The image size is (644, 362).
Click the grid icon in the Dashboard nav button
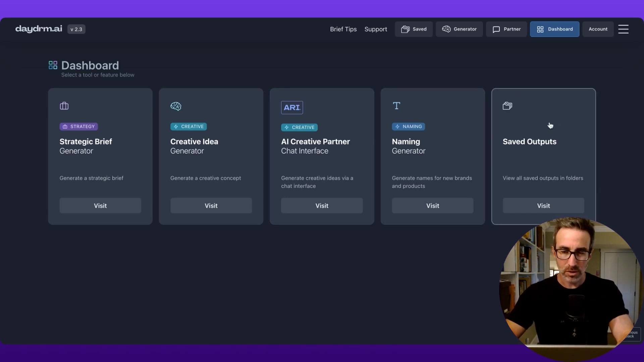540,29
